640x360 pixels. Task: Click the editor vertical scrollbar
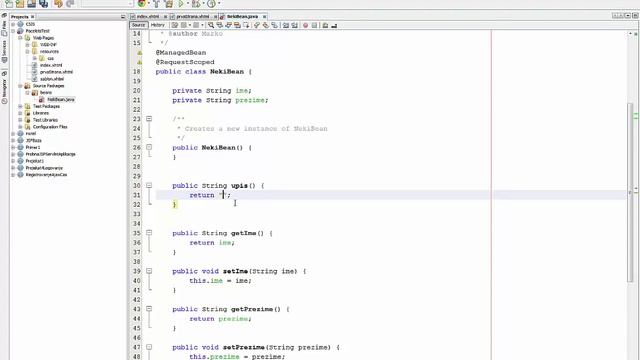pyautogui.click(x=631, y=192)
